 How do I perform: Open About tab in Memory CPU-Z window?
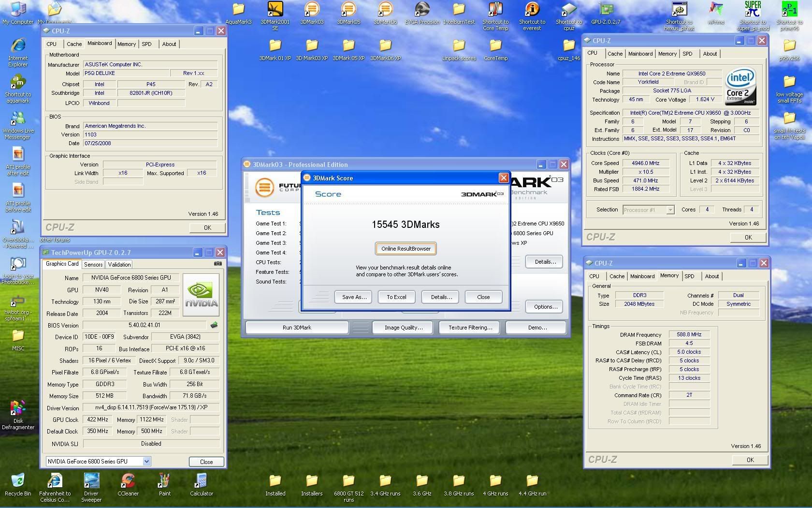pos(711,276)
